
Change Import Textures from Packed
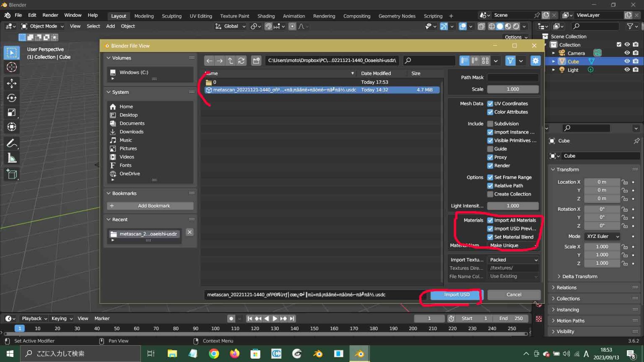coord(513,260)
